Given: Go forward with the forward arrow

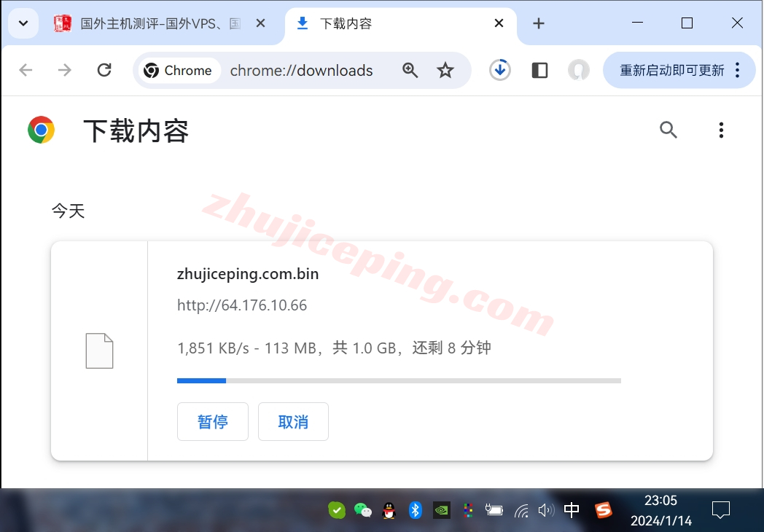Looking at the screenshot, I should pyautogui.click(x=64, y=70).
